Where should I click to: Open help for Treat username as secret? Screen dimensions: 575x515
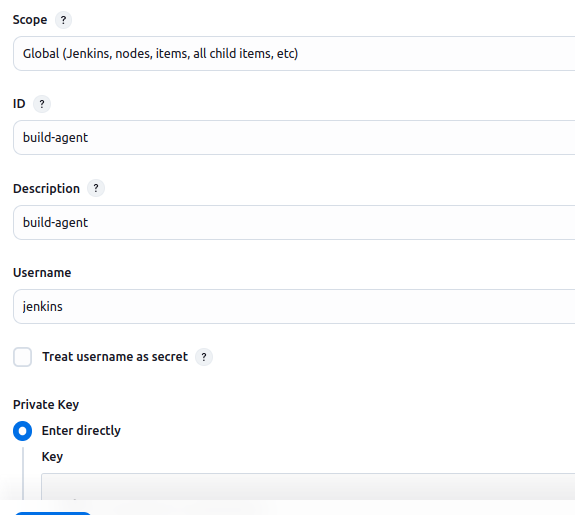click(204, 357)
